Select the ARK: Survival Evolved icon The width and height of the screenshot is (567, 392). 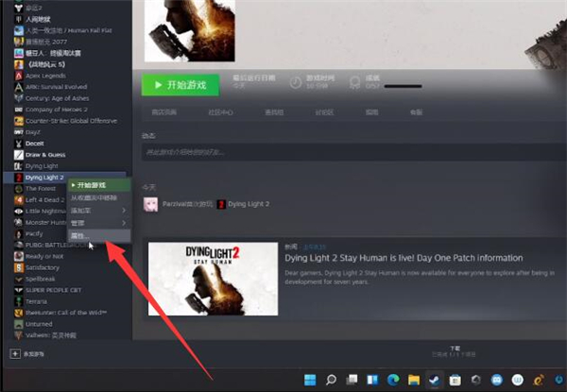coord(19,85)
